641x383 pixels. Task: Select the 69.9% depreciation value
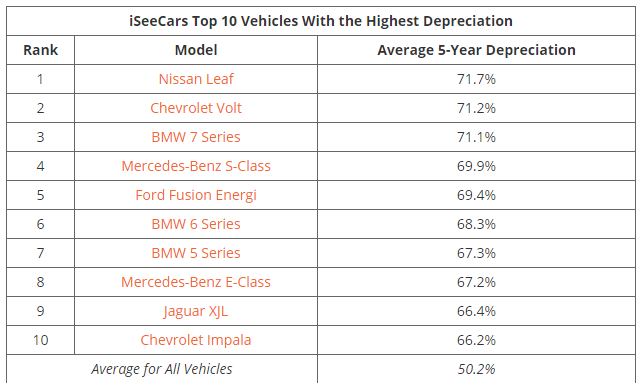(x=476, y=166)
